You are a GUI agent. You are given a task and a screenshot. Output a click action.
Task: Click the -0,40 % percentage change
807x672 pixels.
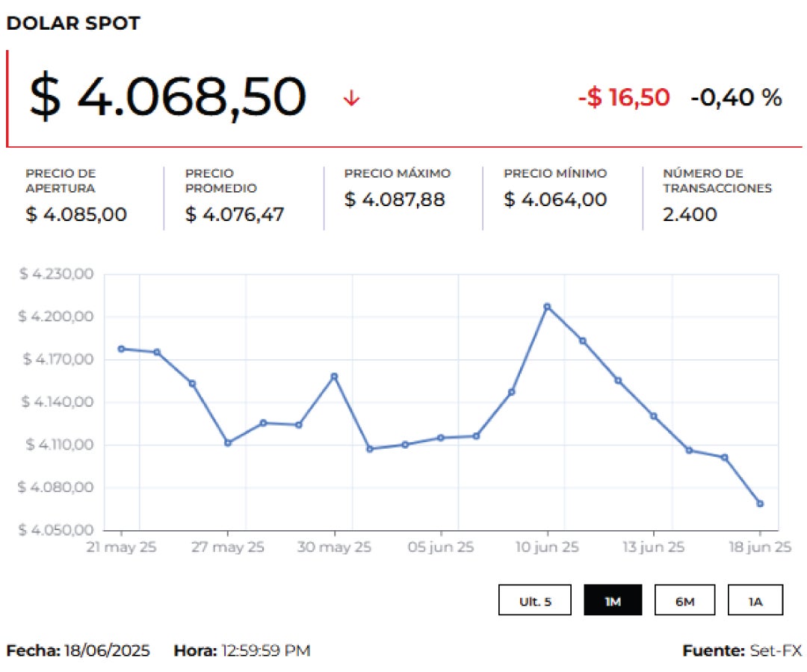point(736,98)
